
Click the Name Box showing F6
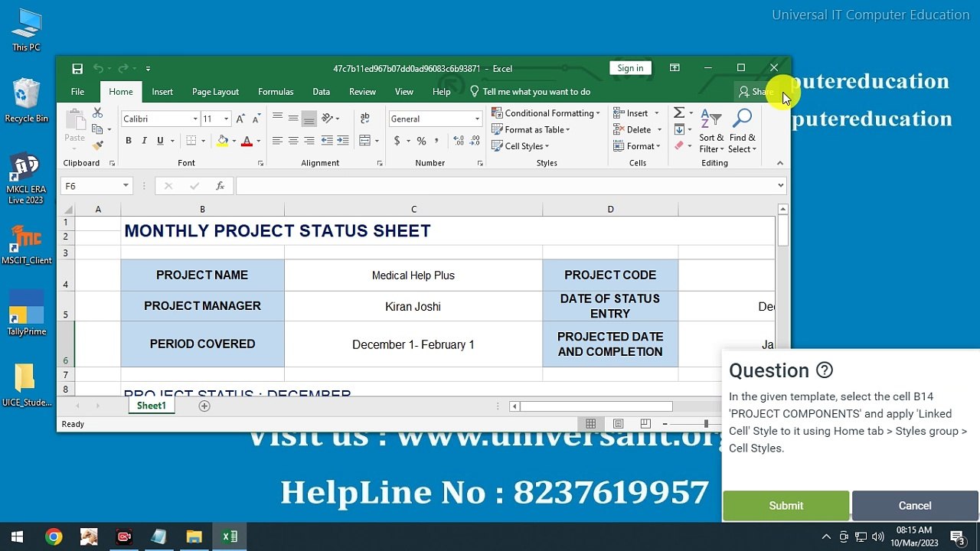(90, 186)
